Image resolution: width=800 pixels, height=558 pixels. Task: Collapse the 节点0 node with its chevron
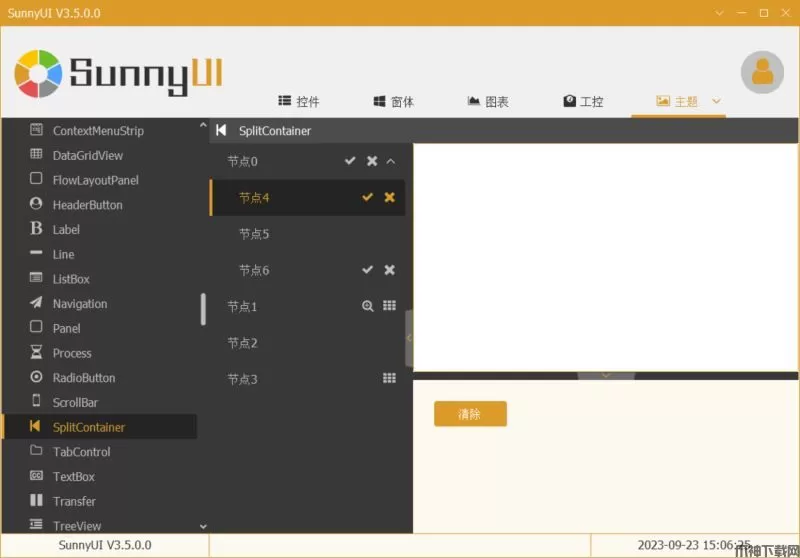pyautogui.click(x=391, y=161)
